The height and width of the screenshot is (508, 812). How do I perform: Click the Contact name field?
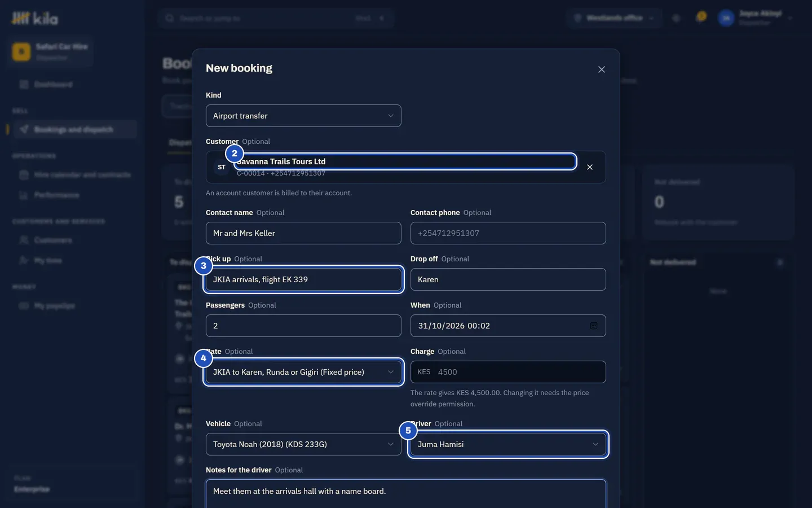pos(303,233)
